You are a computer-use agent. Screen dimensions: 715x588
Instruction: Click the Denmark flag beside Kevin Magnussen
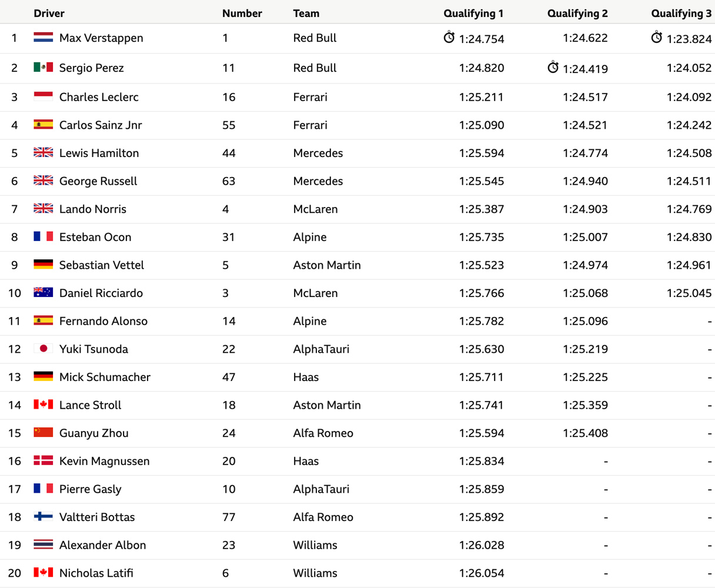44,461
